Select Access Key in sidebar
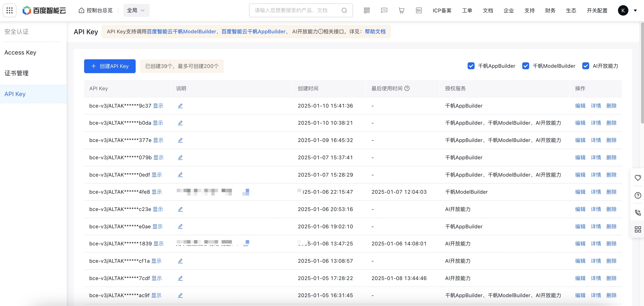Screen dimensions: 644x306 (x=20, y=52)
